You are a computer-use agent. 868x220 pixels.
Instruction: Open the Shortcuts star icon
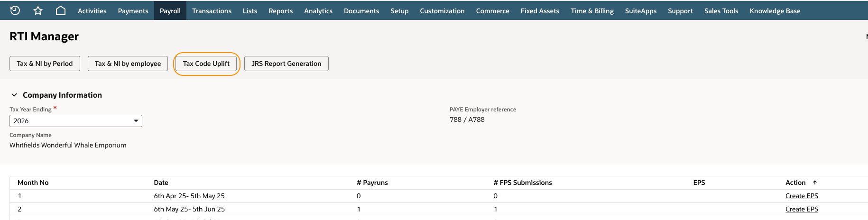pyautogui.click(x=38, y=10)
